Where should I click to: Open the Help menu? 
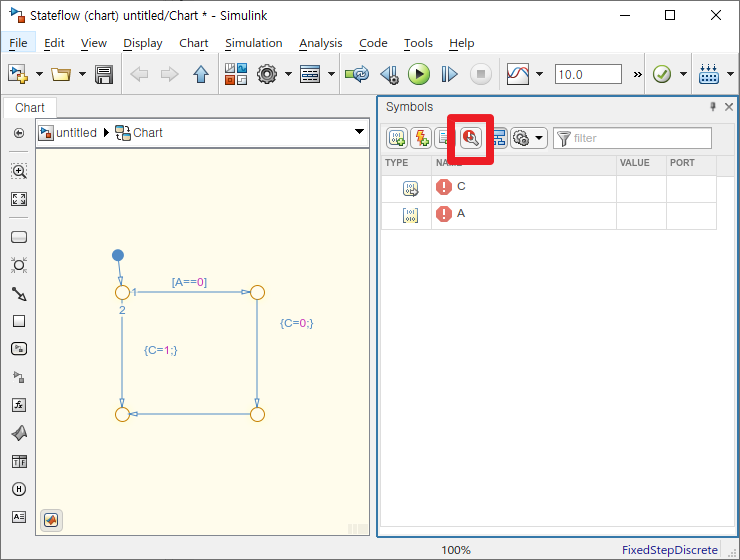[461, 43]
